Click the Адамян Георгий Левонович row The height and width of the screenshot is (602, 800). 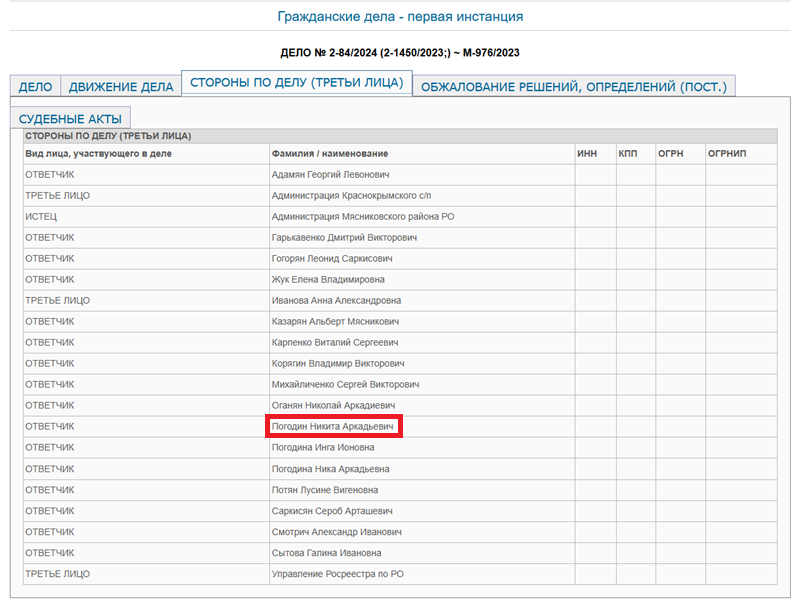[330, 175]
